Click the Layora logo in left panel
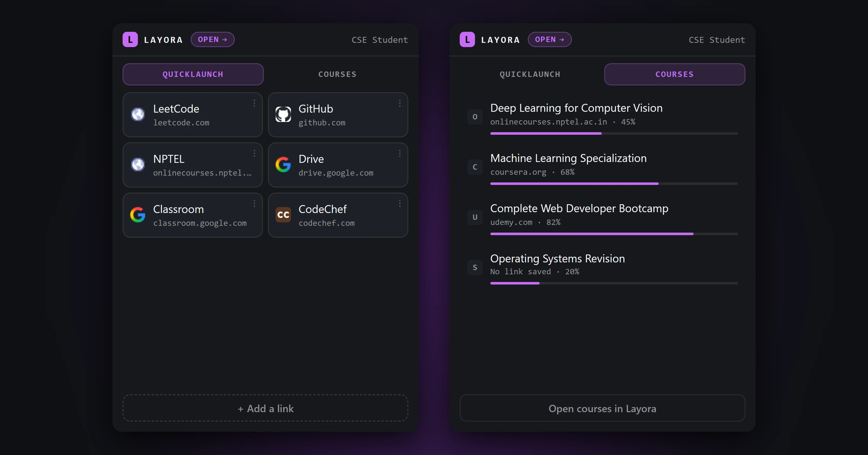Image resolution: width=868 pixels, height=455 pixels. tap(130, 40)
